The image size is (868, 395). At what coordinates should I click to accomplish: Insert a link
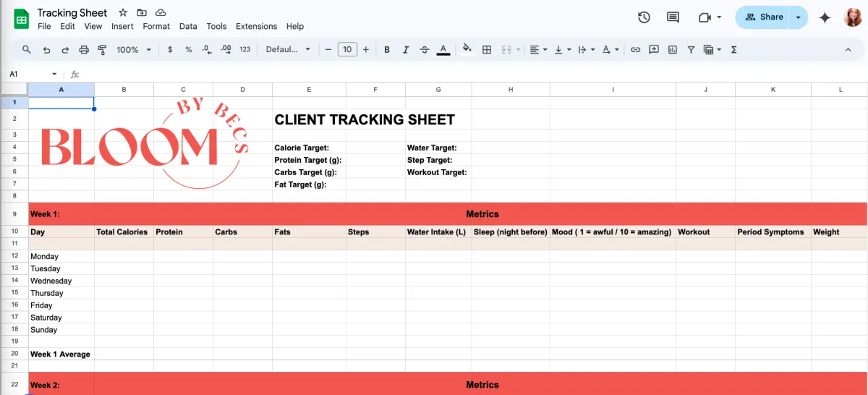pyautogui.click(x=635, y=50)
